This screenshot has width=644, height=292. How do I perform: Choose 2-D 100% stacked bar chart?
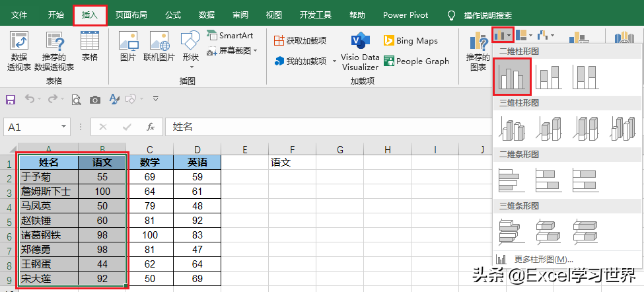pyautogui.click(x=586, y=180)
